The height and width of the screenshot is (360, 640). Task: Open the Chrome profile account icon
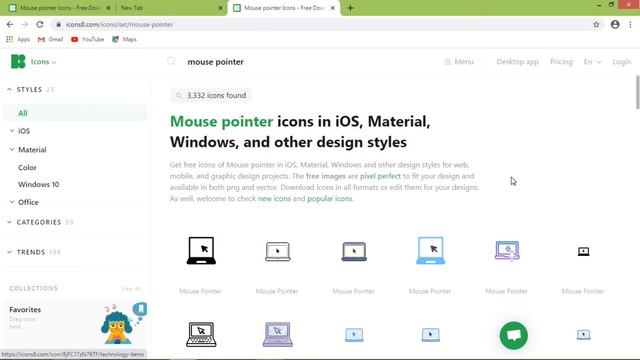pos(615,24)
